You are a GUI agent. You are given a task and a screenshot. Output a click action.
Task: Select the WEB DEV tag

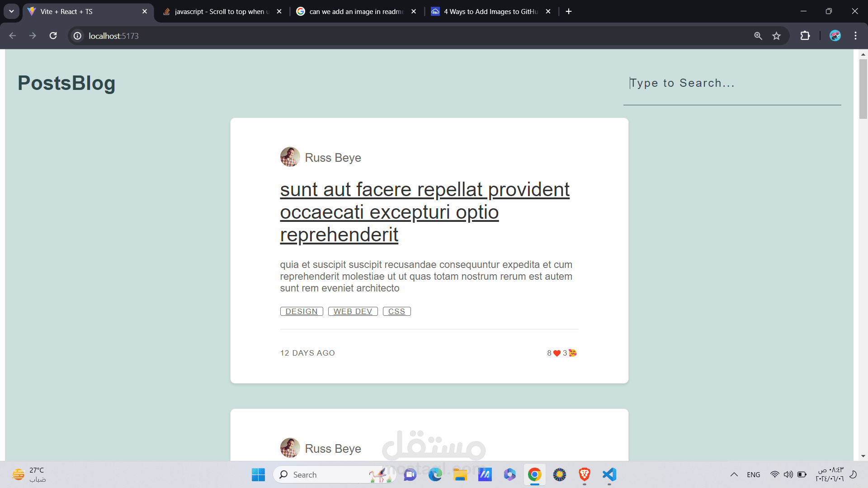coord(353,311)
